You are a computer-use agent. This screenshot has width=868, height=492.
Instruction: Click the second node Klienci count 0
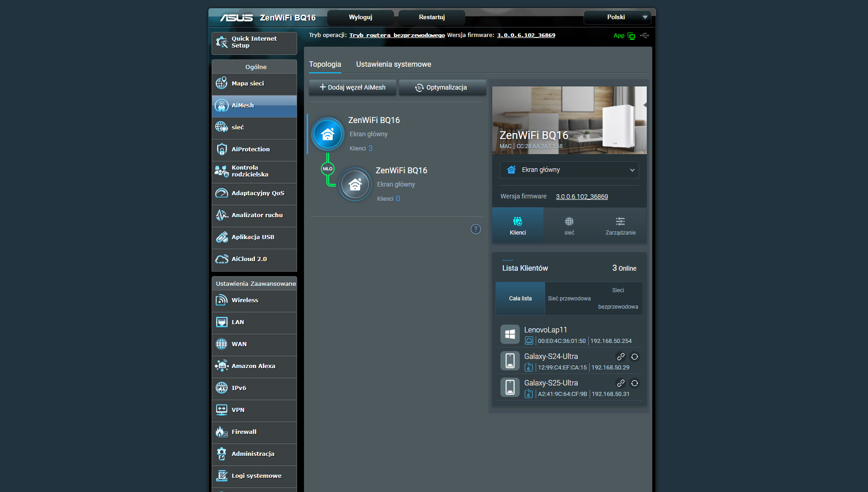[x=398, y=198]
